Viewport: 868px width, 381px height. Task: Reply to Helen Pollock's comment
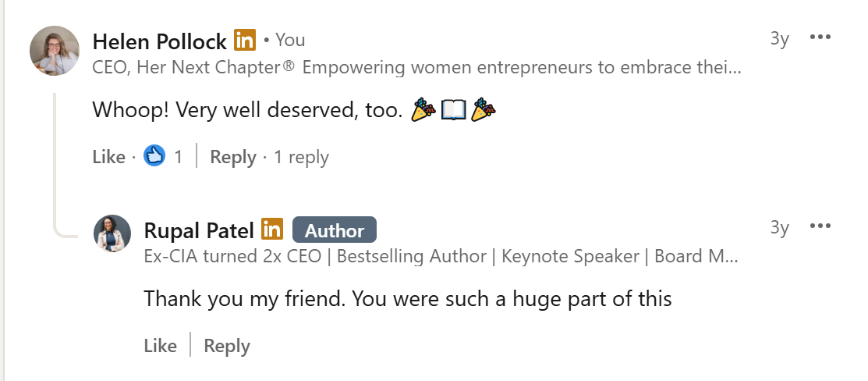click(233, 157)
